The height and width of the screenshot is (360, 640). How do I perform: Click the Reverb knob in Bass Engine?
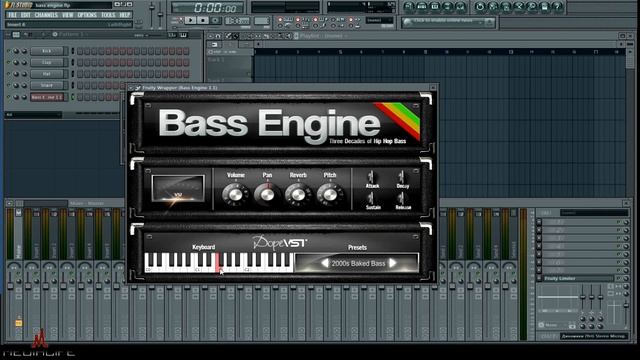point(298,195)
